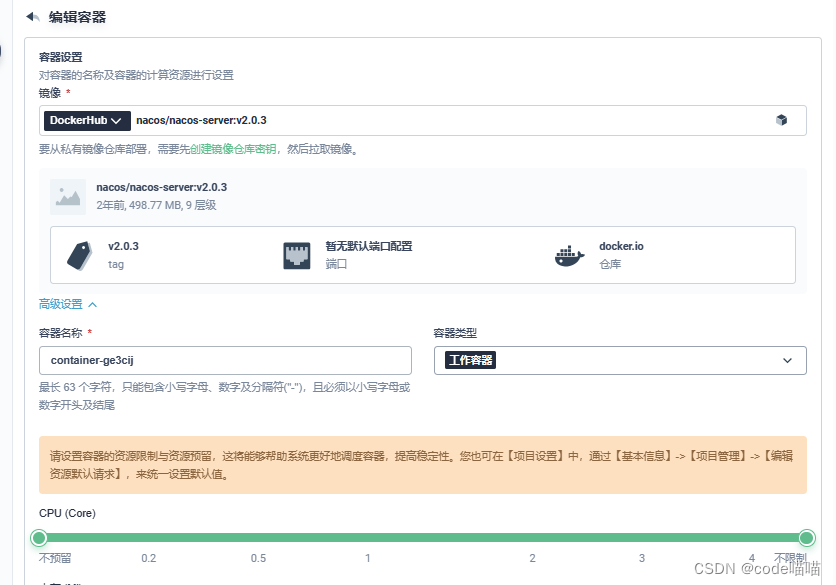
Task: Click the CPU slider mark 2
Action: 532,558
